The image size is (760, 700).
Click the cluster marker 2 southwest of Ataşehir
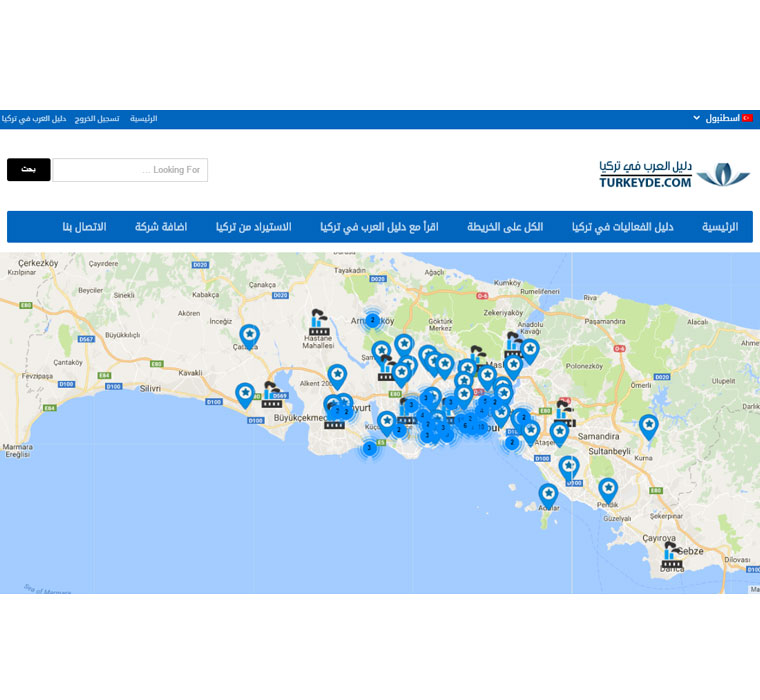pyautogui.click(x=512, y=443)
